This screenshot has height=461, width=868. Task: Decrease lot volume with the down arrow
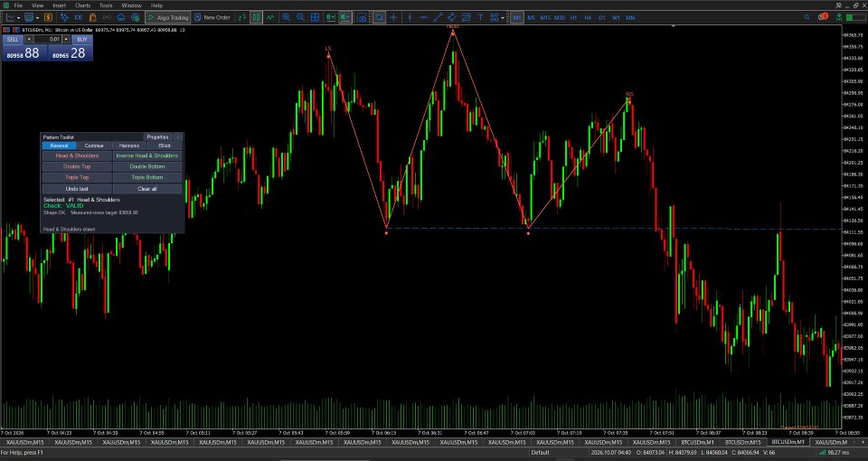[x=29, y=39]
